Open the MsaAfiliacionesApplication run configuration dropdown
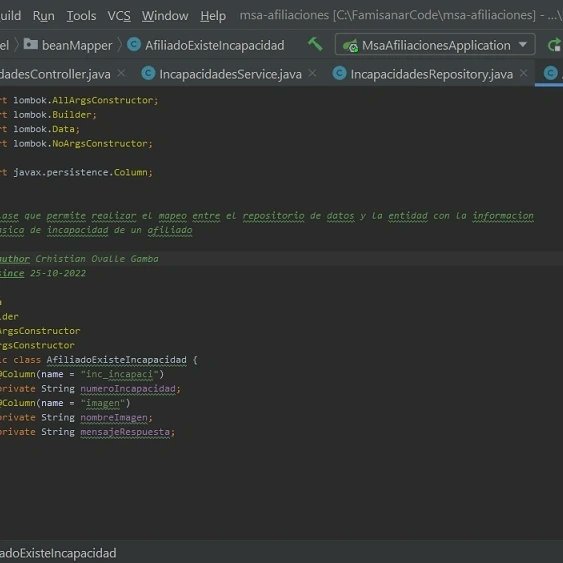Viewport: 563px width, 563px height. (435, 45)
